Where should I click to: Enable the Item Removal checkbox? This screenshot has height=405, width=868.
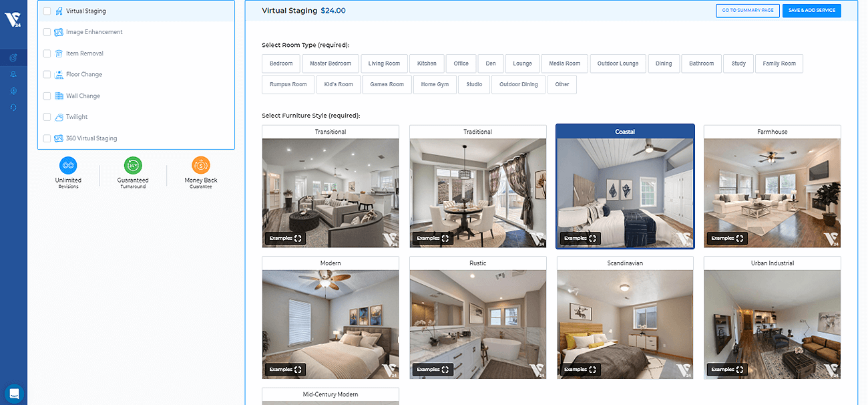(47, 53)
